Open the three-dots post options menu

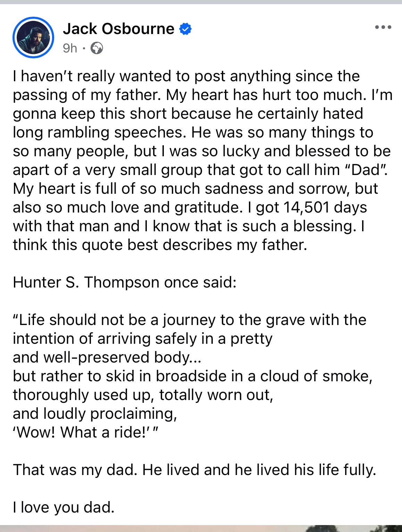[383, 27]
